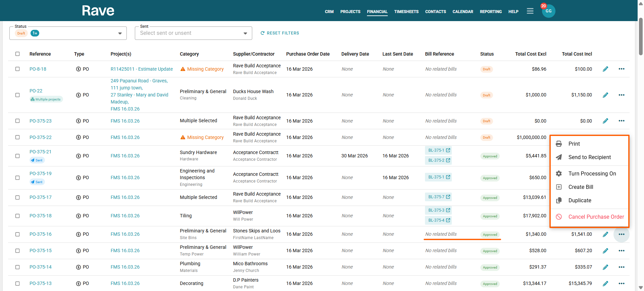Choose Create Bill from the context menu
Screen dimensions: 644x291
pos(581,187)
